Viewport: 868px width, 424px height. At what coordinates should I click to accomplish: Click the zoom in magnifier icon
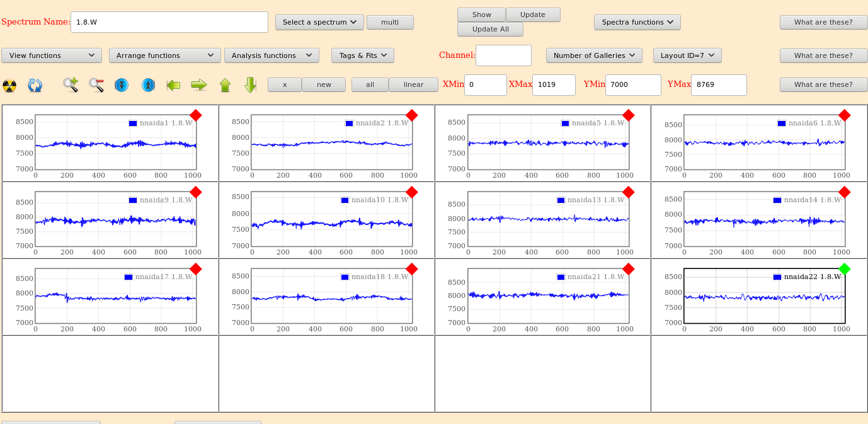tap(71, 85)
